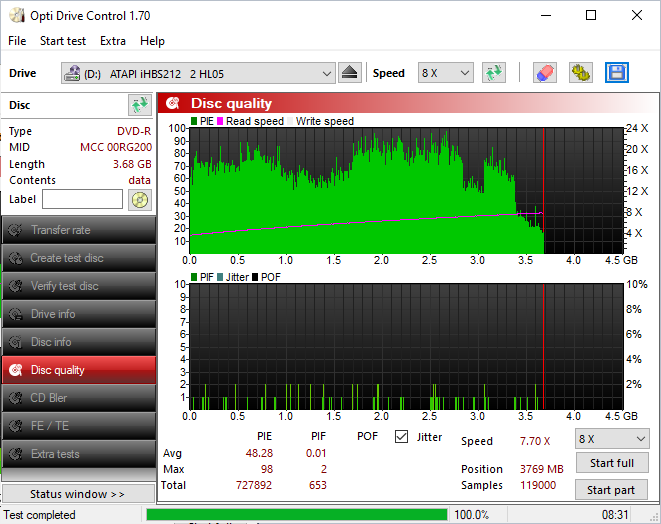Toggle the Jitter checkbox
661x524 pixels.
402,437
